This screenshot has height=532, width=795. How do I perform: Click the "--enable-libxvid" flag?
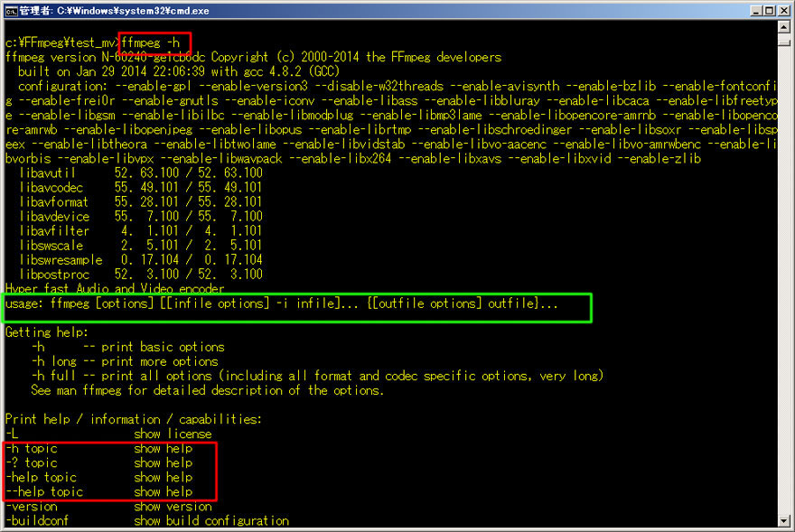(559, 159)
